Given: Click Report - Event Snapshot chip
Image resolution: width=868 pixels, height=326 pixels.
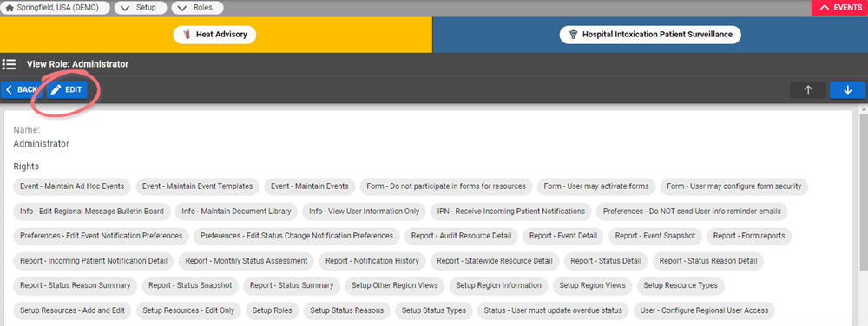Looking at the screenshot, I should click(655, 236).
